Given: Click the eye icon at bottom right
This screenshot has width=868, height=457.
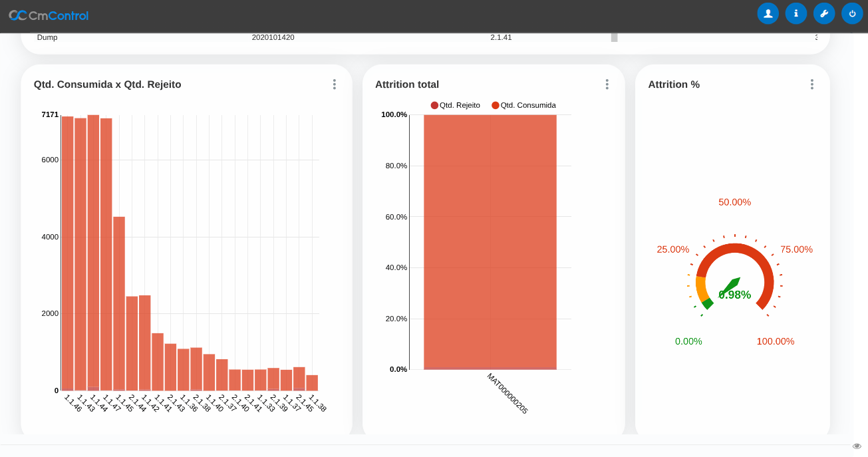Looking at the screenshot, I should pos(857,446).
